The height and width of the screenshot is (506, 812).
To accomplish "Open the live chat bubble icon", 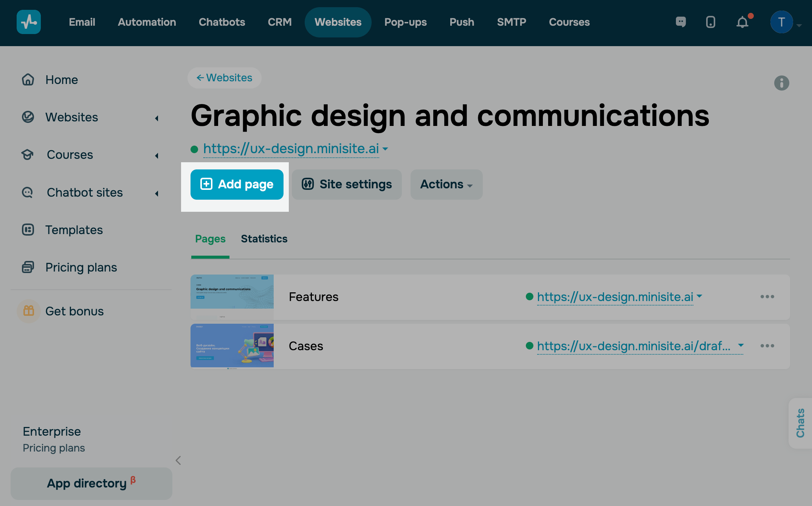I will pyautogui.click(x=681, y=22).
